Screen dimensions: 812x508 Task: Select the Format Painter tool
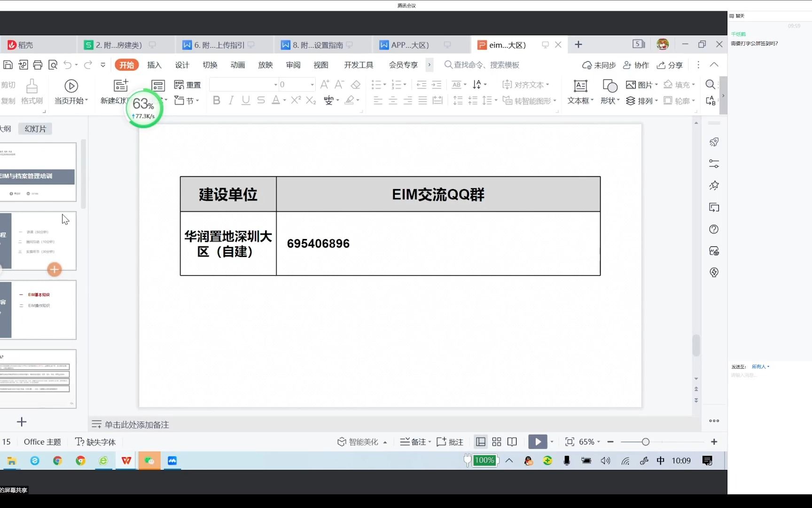pos(32,92)
